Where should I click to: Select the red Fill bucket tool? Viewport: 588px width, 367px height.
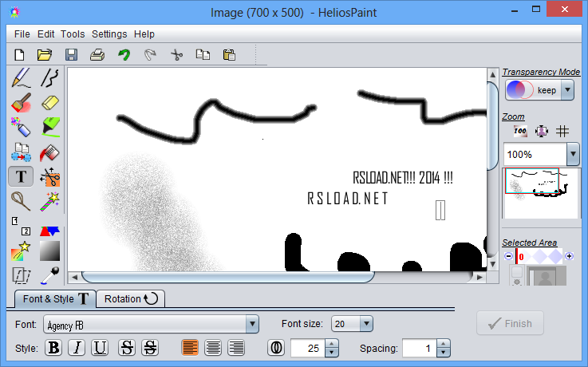pos(50,152)
